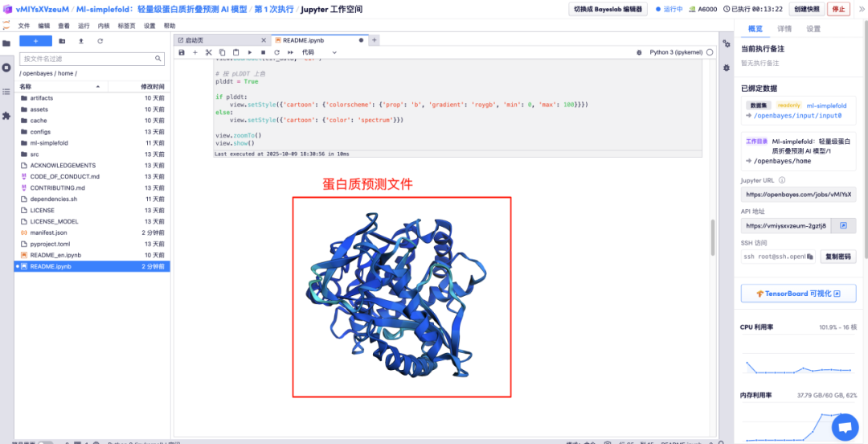Image resolution: width=868 pixels, height=444 pixels.
Task: Sort files by the 名称 column header
Action: [26, 86]
